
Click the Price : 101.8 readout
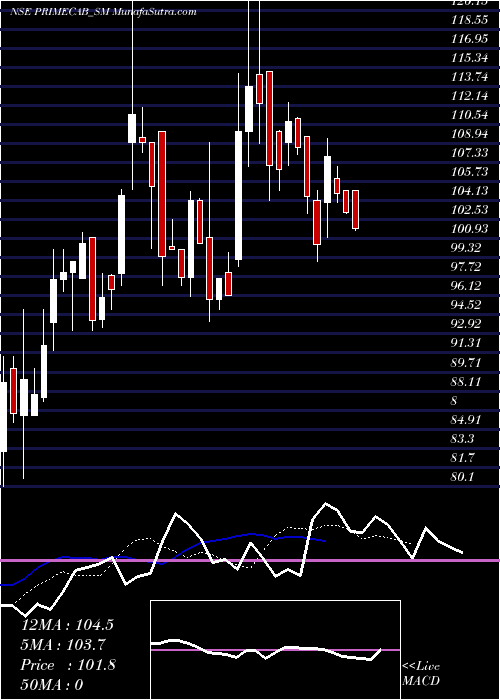tap(68, 665)
